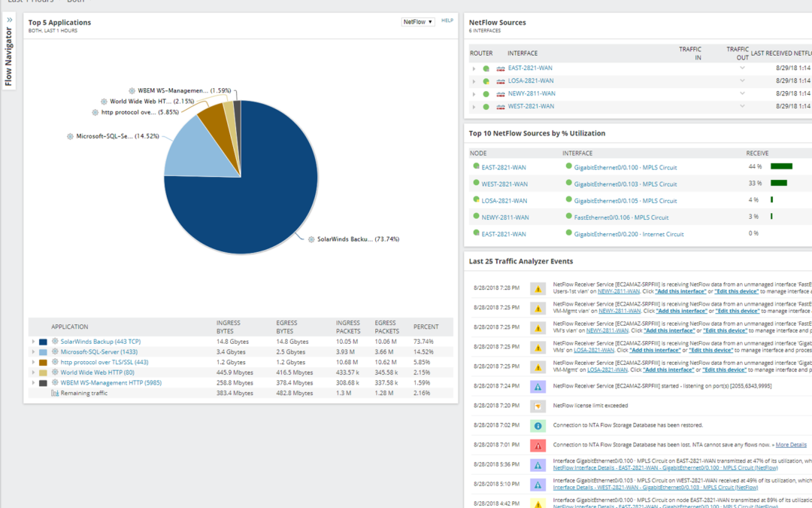Click the brown swatch beside http protocol over TLS/SSL (443)
Viewport: 812px width, 508px height.
point(43,363)
